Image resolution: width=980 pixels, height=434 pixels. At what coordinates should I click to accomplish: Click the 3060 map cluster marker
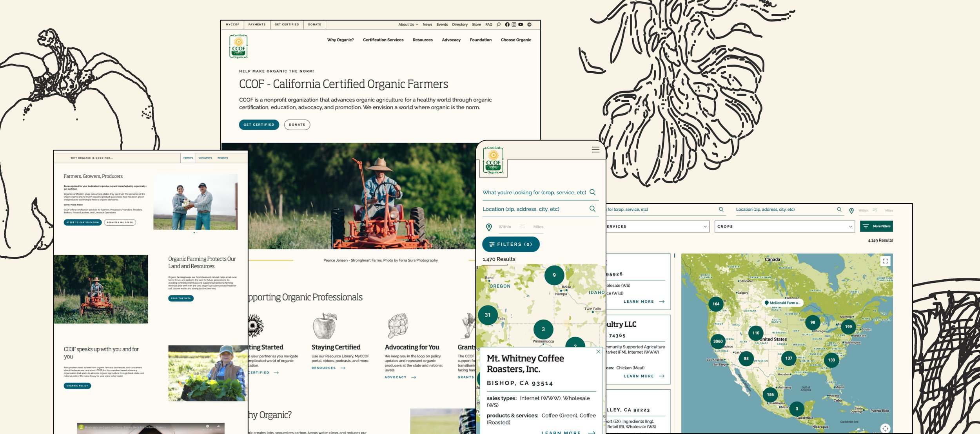718,341
